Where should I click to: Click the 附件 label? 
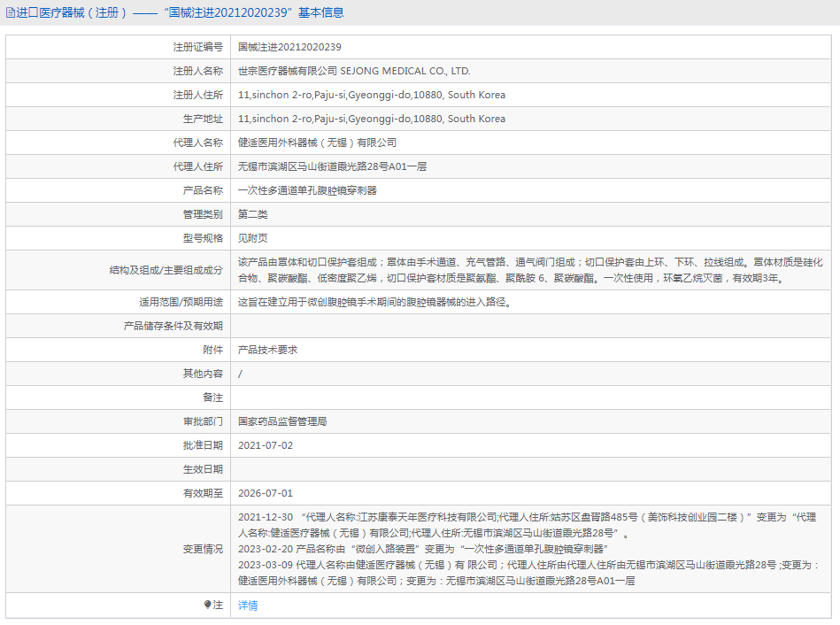point(212,350)
